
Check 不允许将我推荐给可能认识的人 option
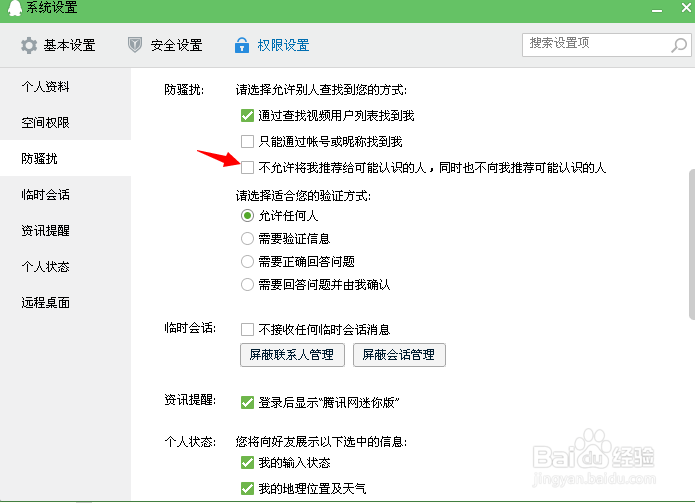tap(247, 168)
